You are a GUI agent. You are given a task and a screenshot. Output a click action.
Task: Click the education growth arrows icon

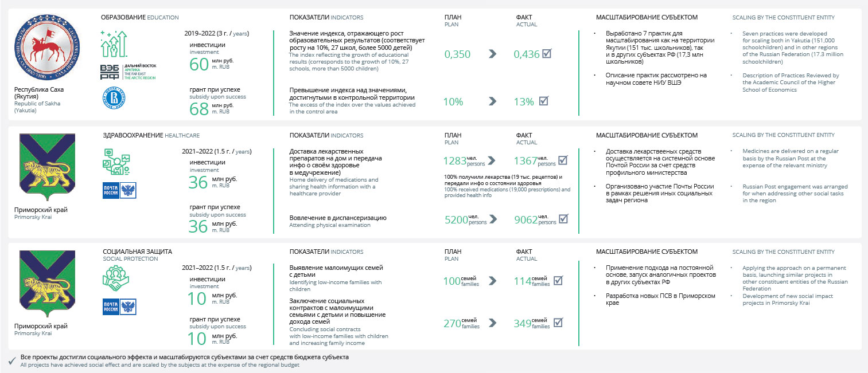(x=114, y=44)
